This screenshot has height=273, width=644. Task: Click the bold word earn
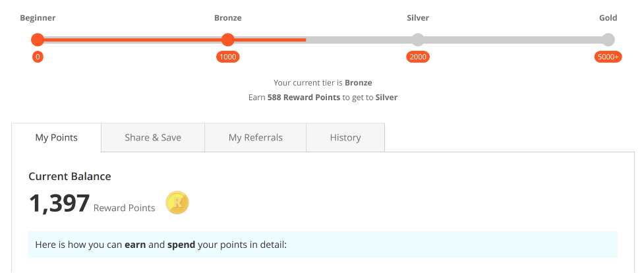pyautogui.click(x=135, y=245)
